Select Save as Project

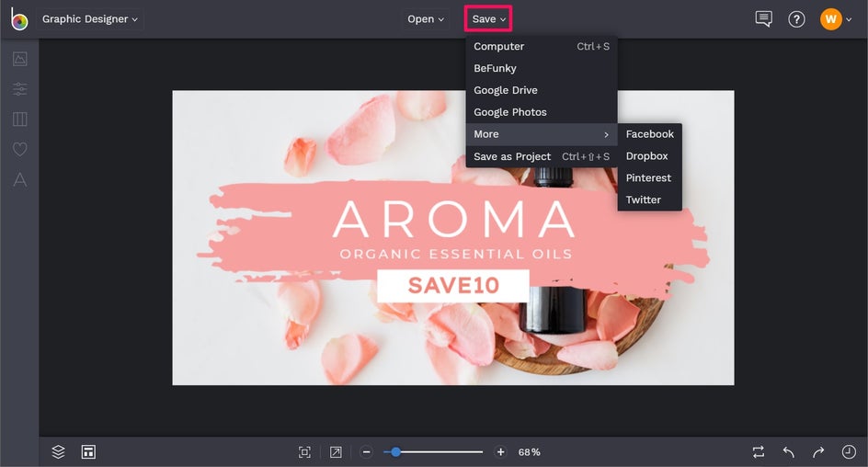tap(542, 156)
